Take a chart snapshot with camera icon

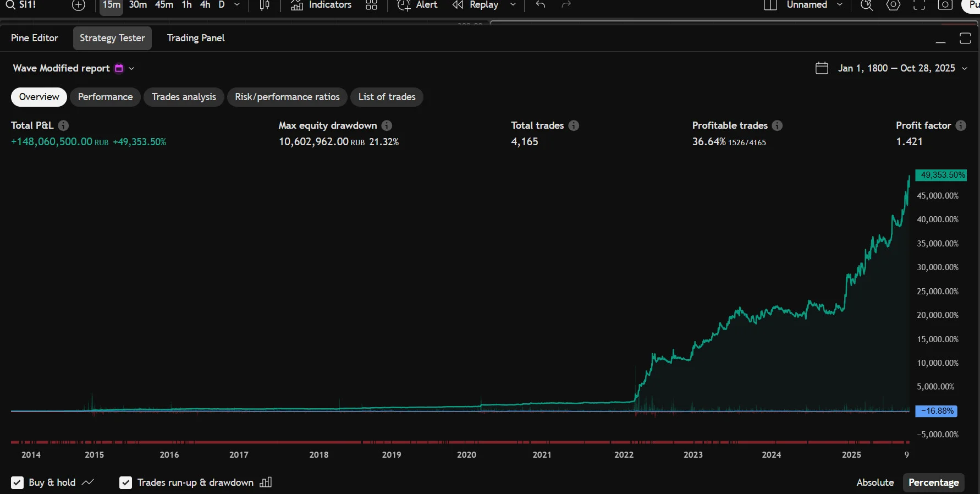coord(945,5)
